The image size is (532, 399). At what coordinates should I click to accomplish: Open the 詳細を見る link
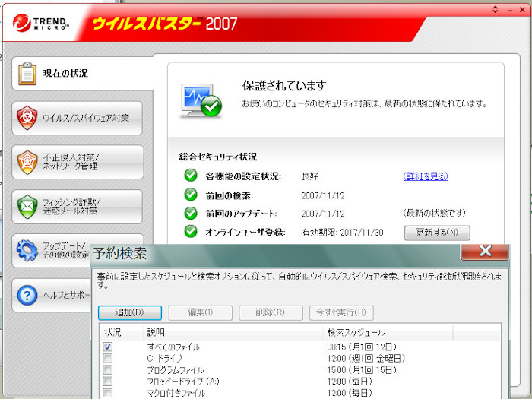(x=425, y=176)
